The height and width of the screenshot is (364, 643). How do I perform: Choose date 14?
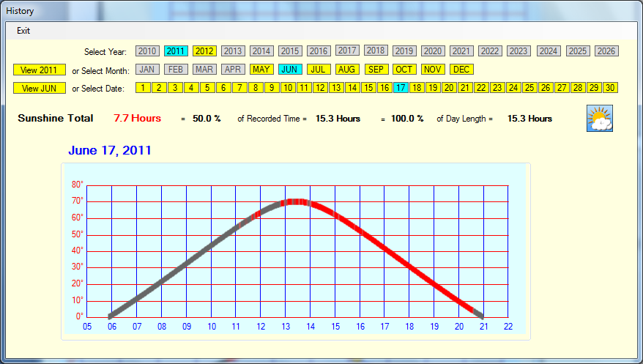pyautogui.click(x=353, y=88)
